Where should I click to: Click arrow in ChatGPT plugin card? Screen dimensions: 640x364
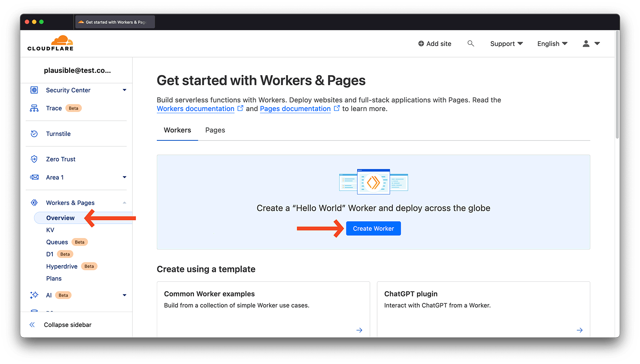580,330
